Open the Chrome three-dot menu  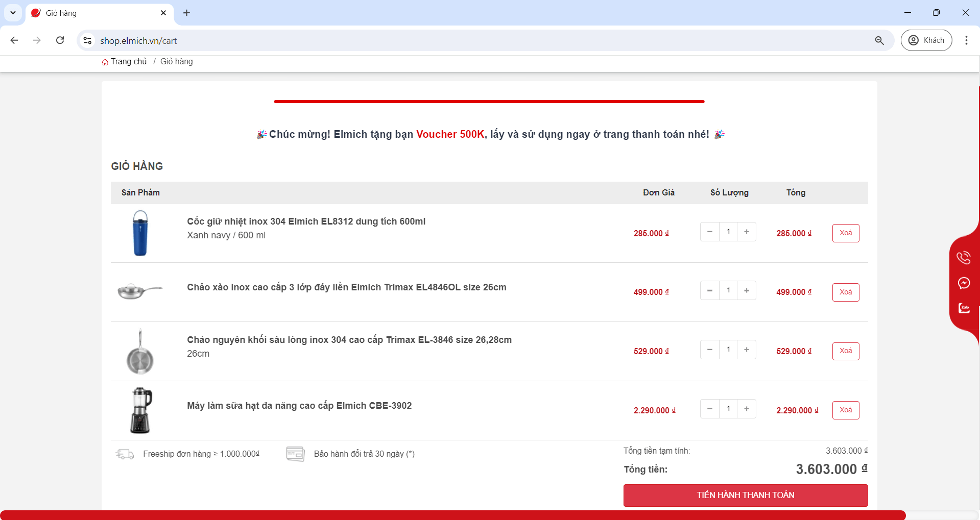(966, 40)
